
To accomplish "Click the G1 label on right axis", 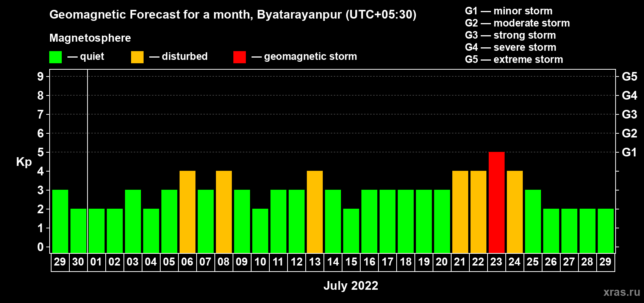I will pyautogui.click(x=629, y=152).
